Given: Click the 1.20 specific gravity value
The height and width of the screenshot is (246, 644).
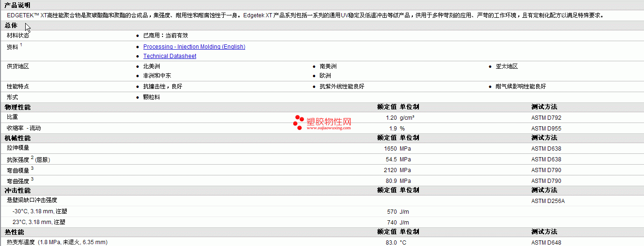Looking at the screenshot, I should pos(391,118).
